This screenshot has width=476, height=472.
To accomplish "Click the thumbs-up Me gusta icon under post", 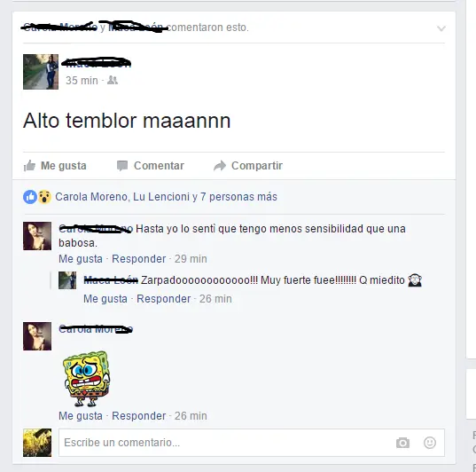I will pyautogui.click(x=29, y=166).
